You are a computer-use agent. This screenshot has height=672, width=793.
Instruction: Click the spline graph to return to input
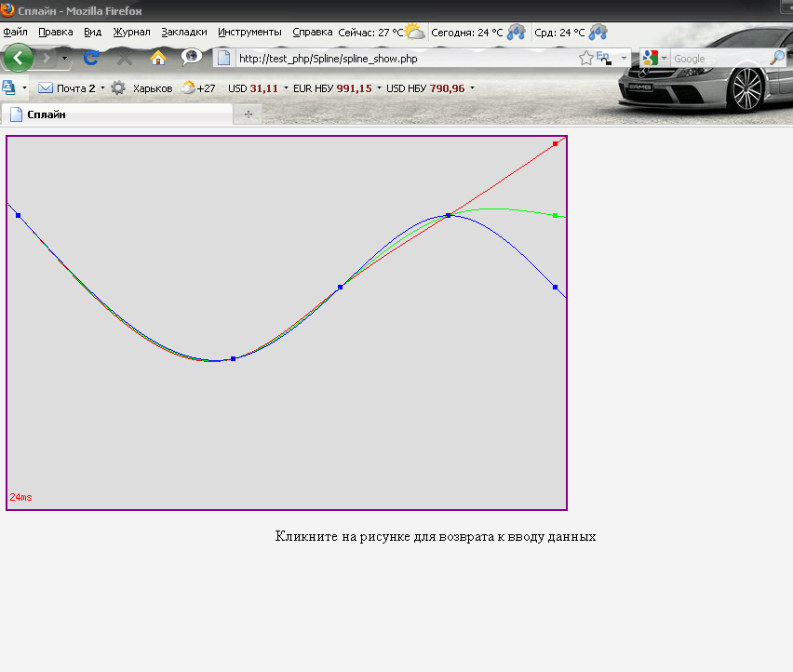tap(287, 323)
